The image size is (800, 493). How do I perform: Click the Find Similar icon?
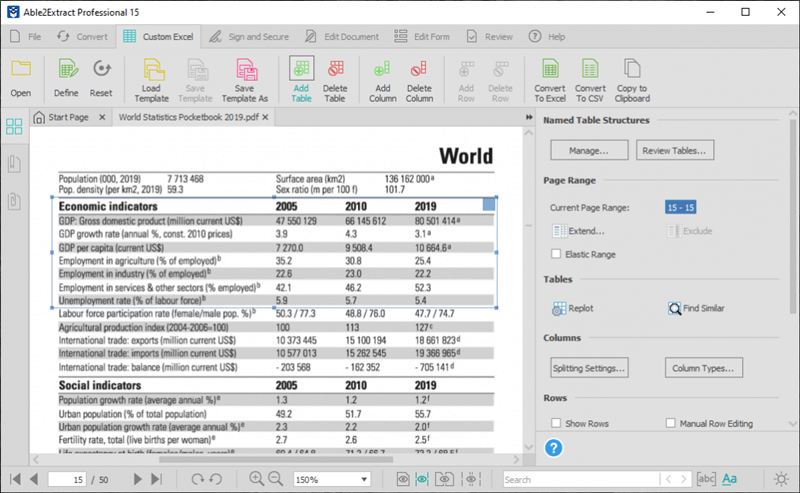[676, 308]
